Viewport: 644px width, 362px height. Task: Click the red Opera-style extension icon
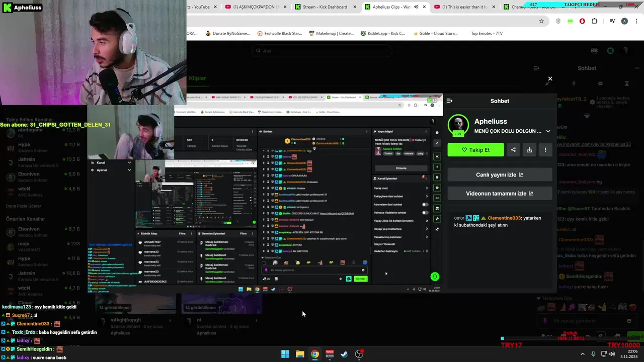pyautogui.click(x=582, y=21)
